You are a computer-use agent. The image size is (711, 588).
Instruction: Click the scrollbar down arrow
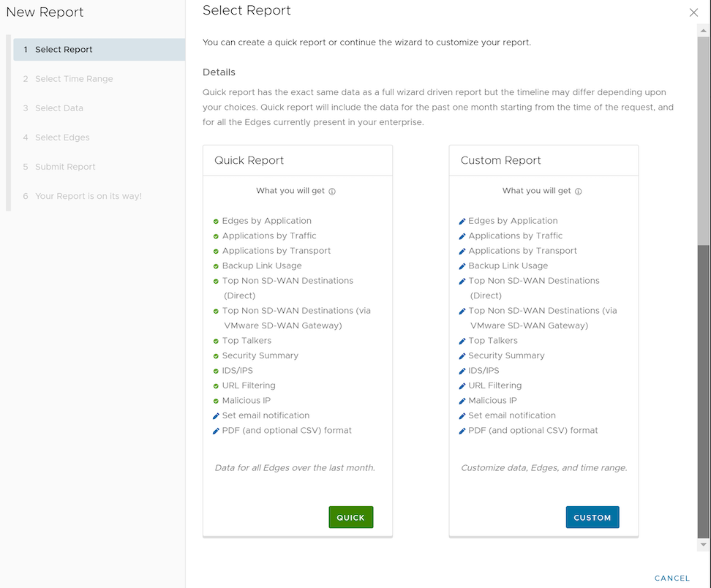[704, 545]
